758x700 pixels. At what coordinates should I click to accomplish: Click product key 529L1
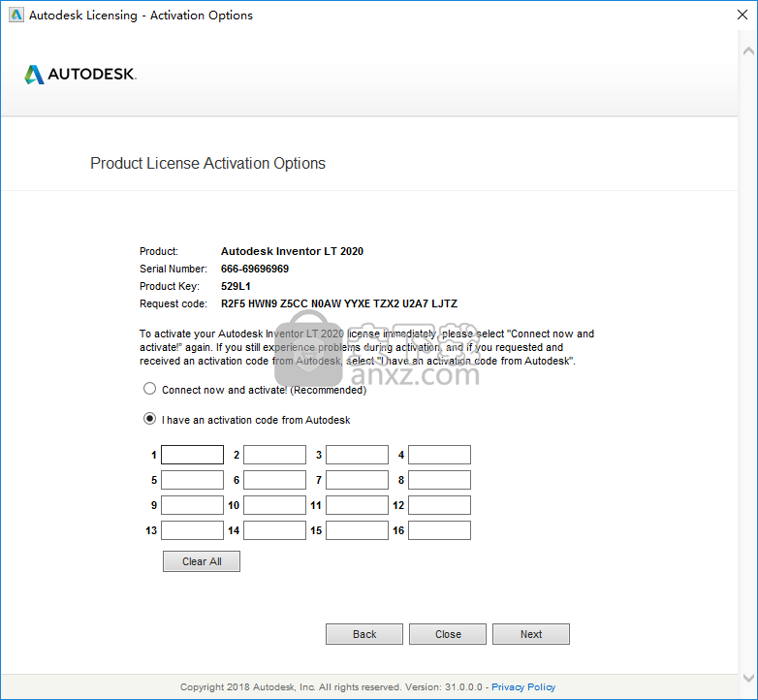[236, 286]
